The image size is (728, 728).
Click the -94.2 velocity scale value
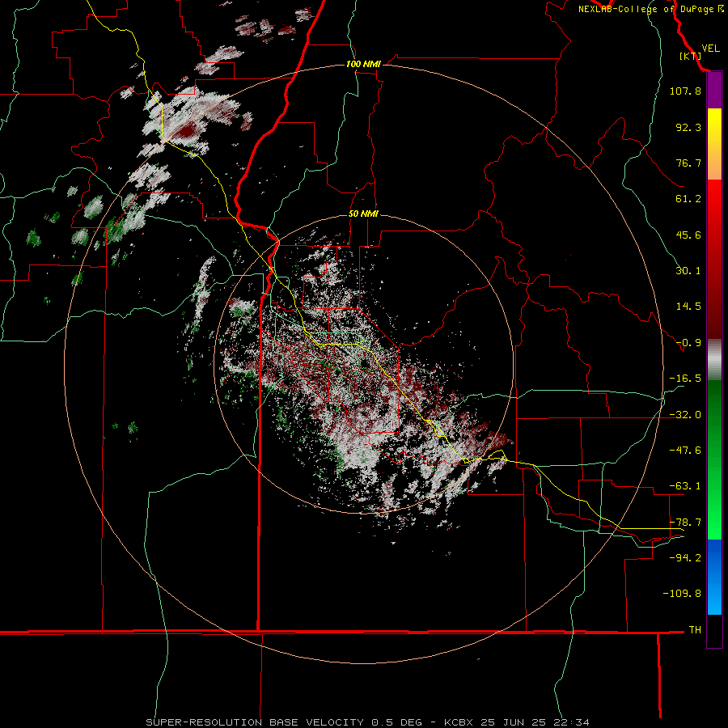685,558
